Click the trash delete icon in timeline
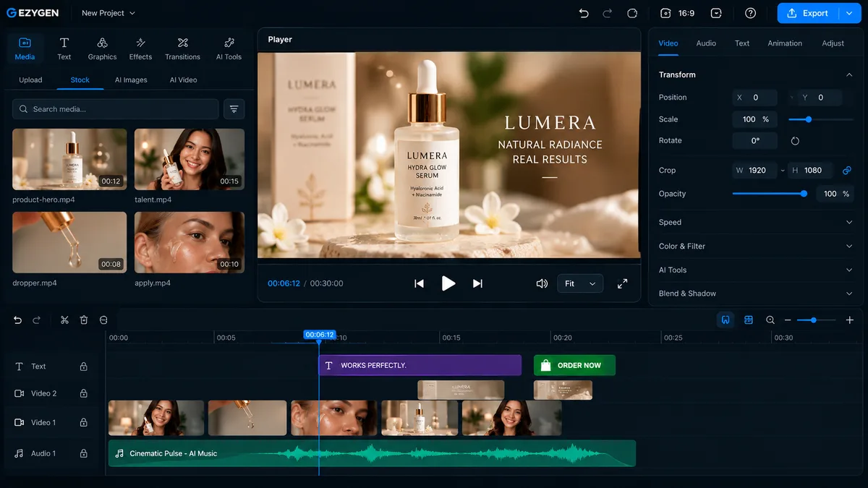868x488 pixels. 84,320
